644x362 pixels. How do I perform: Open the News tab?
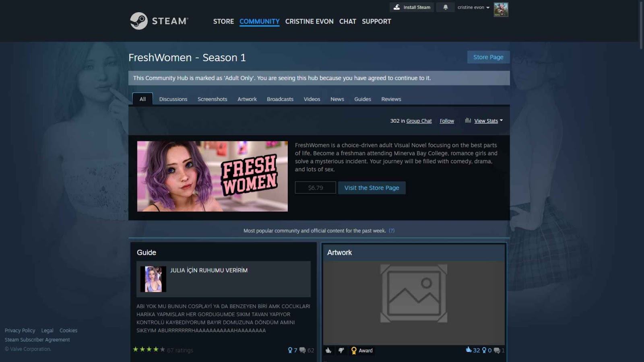point(337,99)
